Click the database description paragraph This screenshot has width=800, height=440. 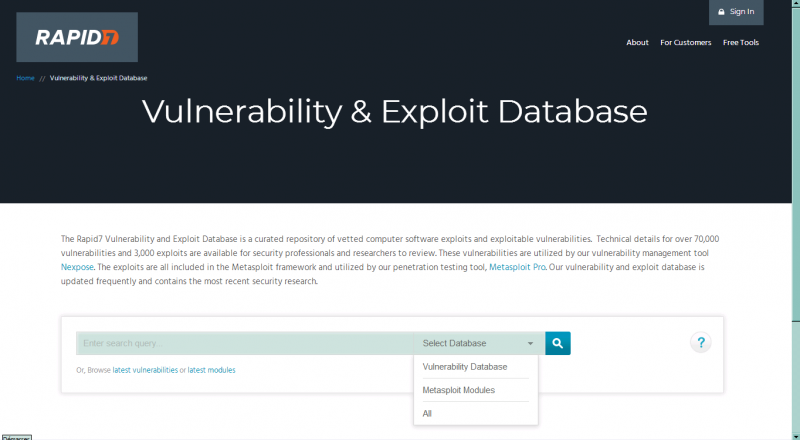pos(390,260)
